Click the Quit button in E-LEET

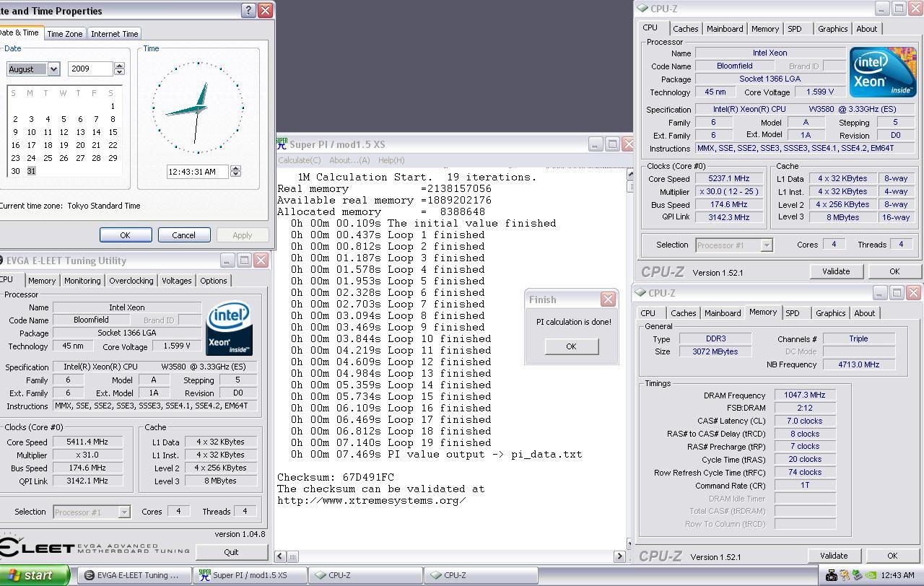[x=231, y=552]
